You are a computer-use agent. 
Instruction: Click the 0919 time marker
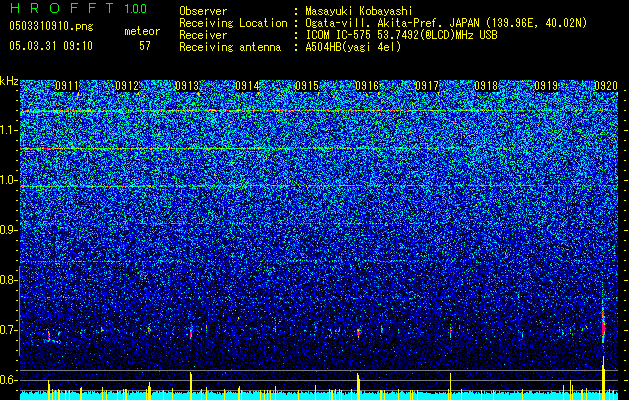pyautogui.click(x=546, y=86)
